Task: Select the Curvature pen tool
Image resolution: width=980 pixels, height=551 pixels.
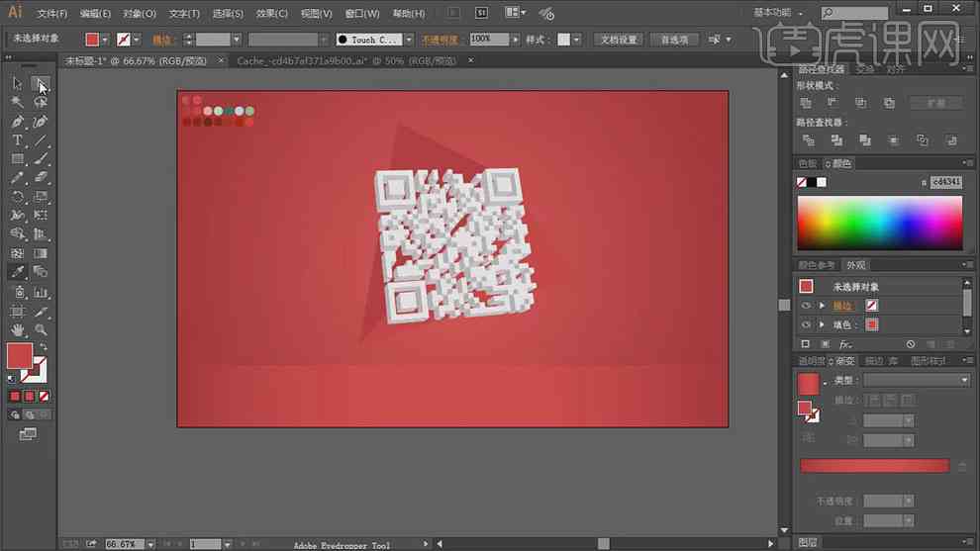Action: 41,122
